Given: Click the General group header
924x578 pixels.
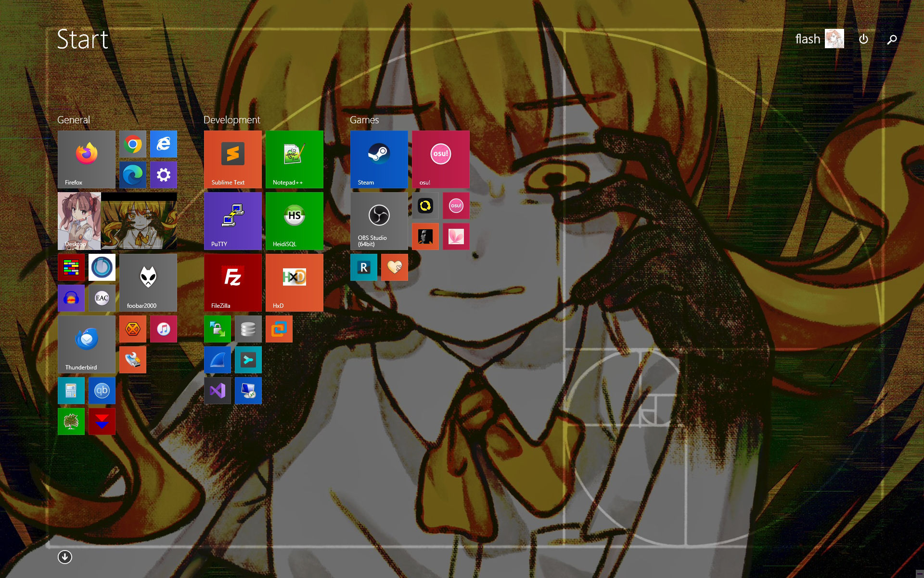Looking at the screenshot, I should tap(74, 120).
